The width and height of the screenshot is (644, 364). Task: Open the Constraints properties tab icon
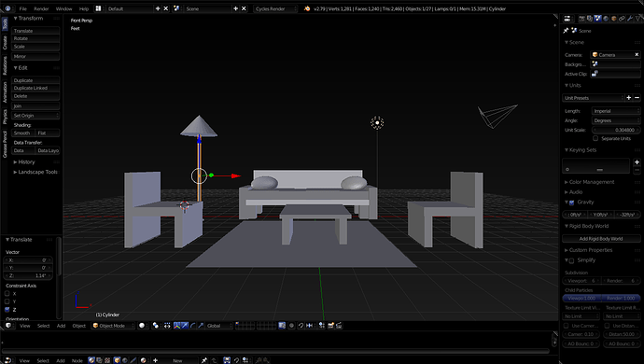[x=623, y=19]
